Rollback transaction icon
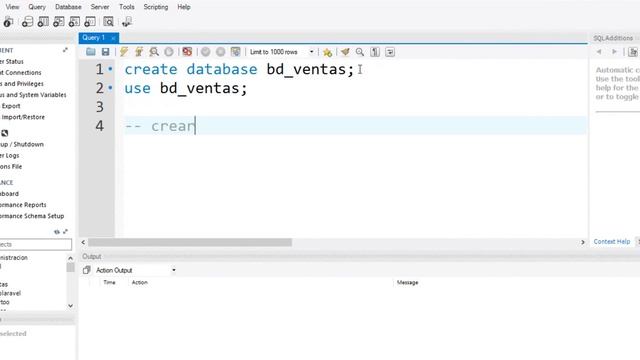 [x=220, y=52]
